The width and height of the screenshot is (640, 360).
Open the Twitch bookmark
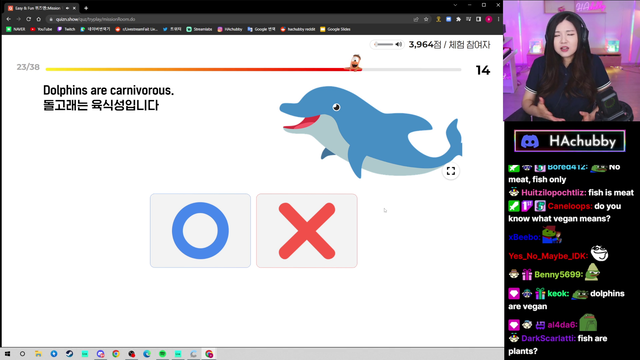point(66,29)
